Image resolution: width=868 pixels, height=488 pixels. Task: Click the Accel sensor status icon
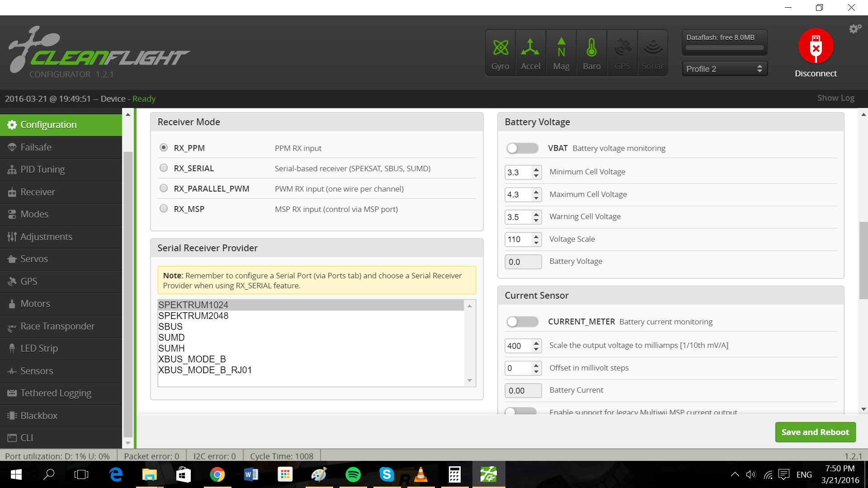530,47
